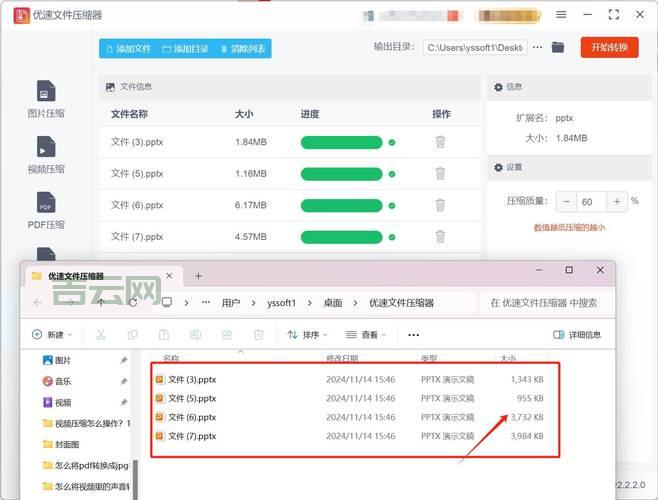This screenshot has width=658, height=500.
Task: Open 音乐 in Explorer sidebar
Action: (57, 381)
